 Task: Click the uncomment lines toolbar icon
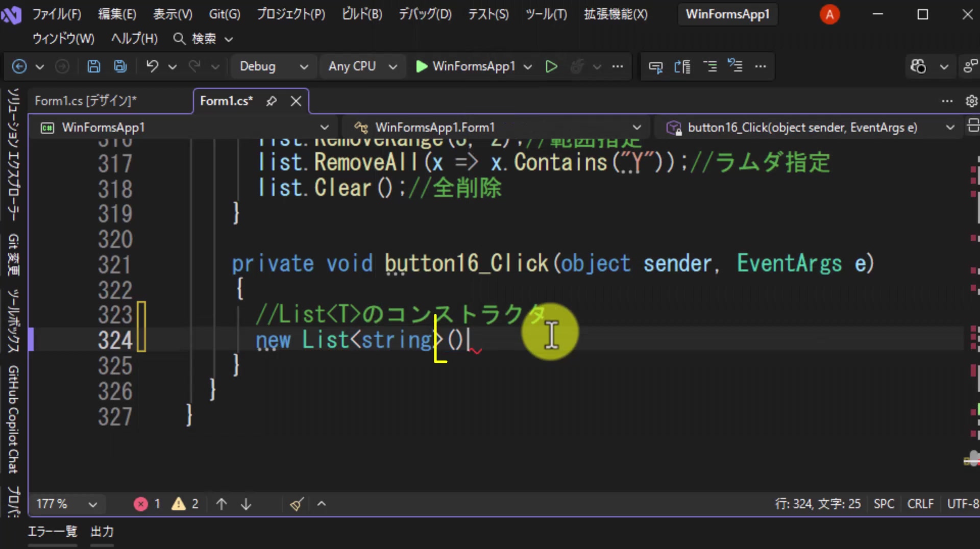click(736, 66)
